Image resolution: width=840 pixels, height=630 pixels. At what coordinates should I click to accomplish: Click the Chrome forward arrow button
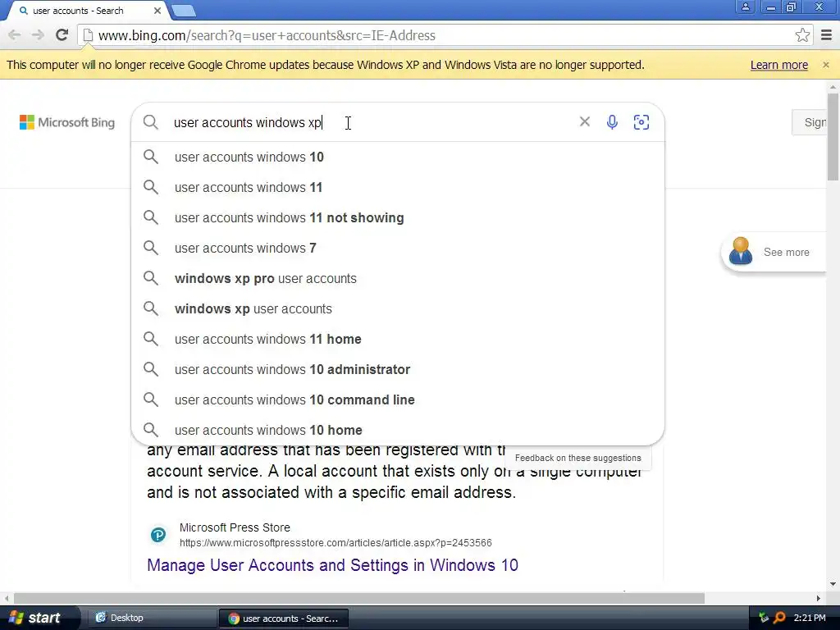tap(38, 35)
